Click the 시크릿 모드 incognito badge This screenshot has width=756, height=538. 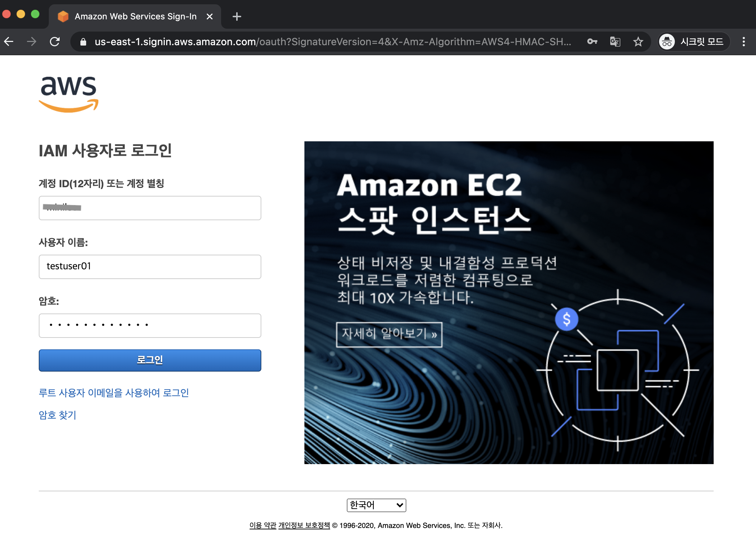point(693,42)
